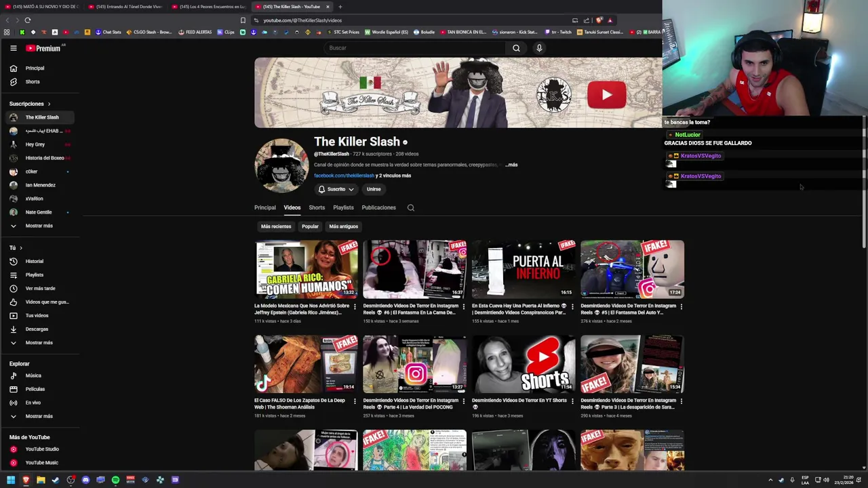Click The Killer Slash channel avatar
868x488 pixels.
[x=281, y=165]
